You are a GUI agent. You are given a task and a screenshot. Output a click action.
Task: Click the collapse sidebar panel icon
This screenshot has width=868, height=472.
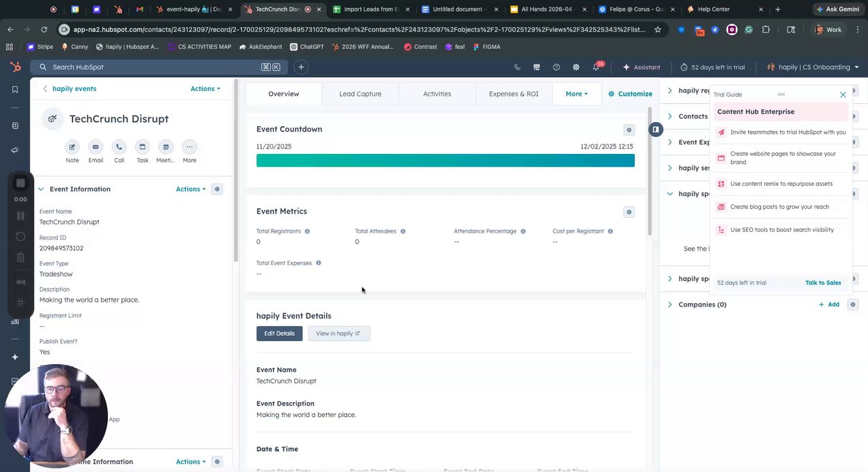tap(655, 130)
